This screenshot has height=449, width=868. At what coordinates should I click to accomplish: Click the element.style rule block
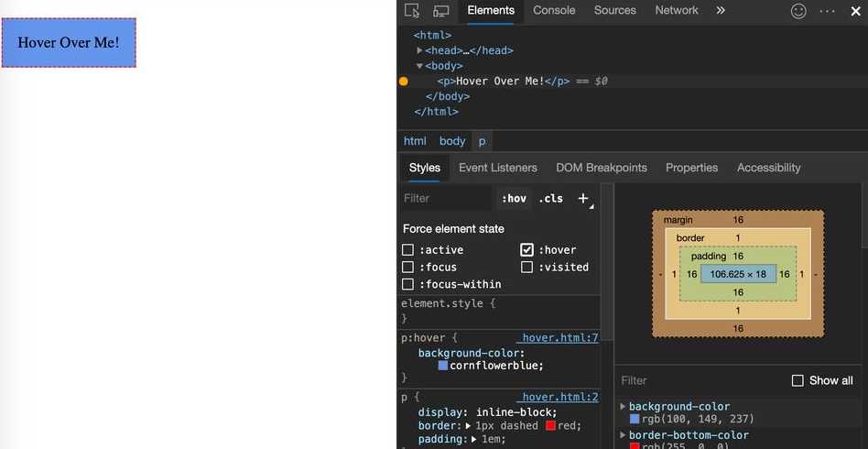[x=499, y=311]
